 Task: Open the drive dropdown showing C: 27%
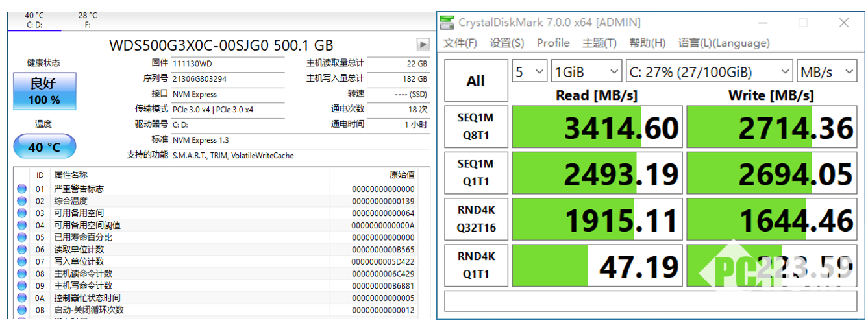click(x=710, y=71)
